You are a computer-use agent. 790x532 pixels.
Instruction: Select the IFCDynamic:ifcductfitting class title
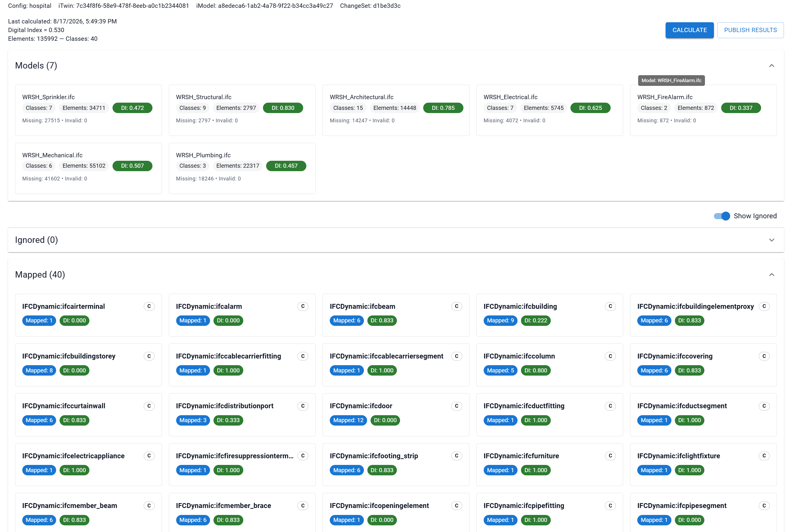[524, 406]
